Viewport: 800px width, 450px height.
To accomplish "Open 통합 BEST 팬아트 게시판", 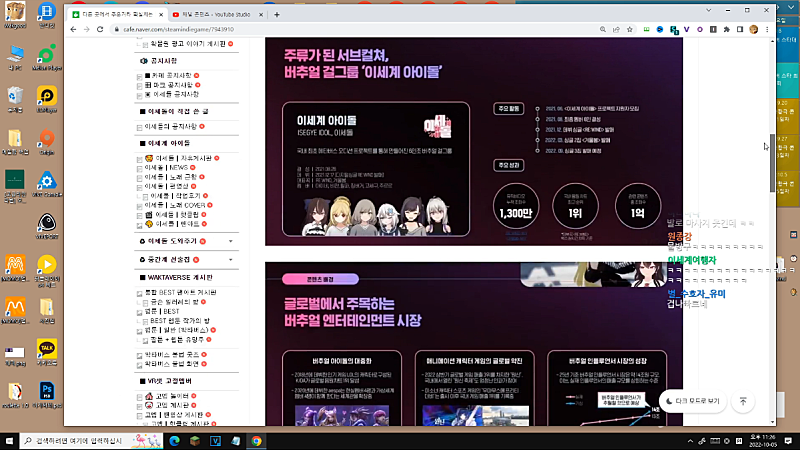I will click(x=181, y=293).
